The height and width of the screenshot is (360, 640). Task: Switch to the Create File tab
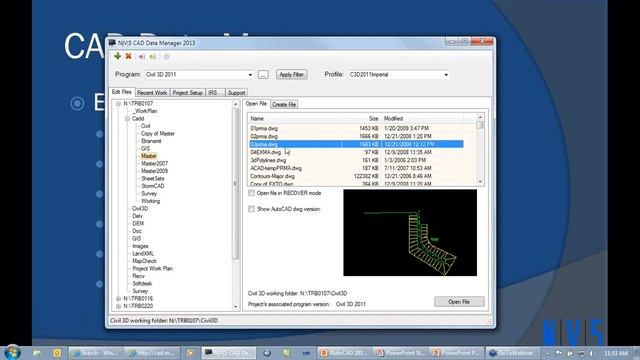(284, 104)
